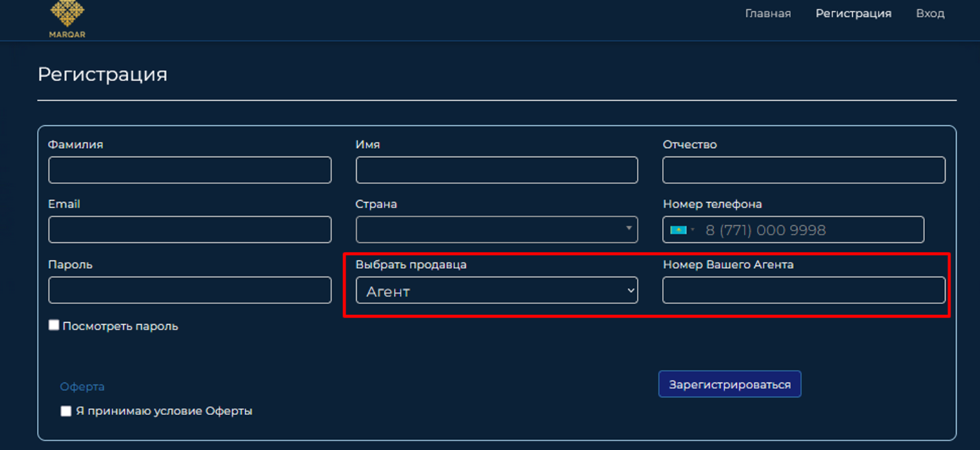980x450 pixels.
Task: Open the Выбрать продавца dropdown showing Агент
Action: [x=496, y=291]
